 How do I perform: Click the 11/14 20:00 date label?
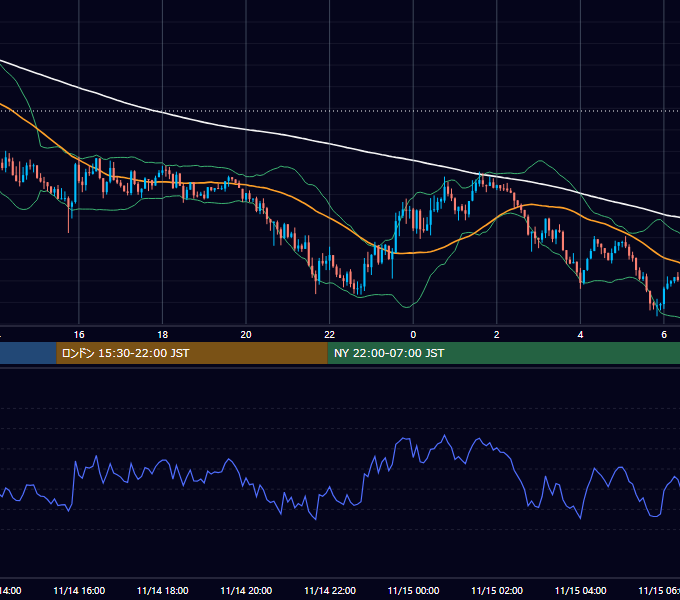[246, 591]
